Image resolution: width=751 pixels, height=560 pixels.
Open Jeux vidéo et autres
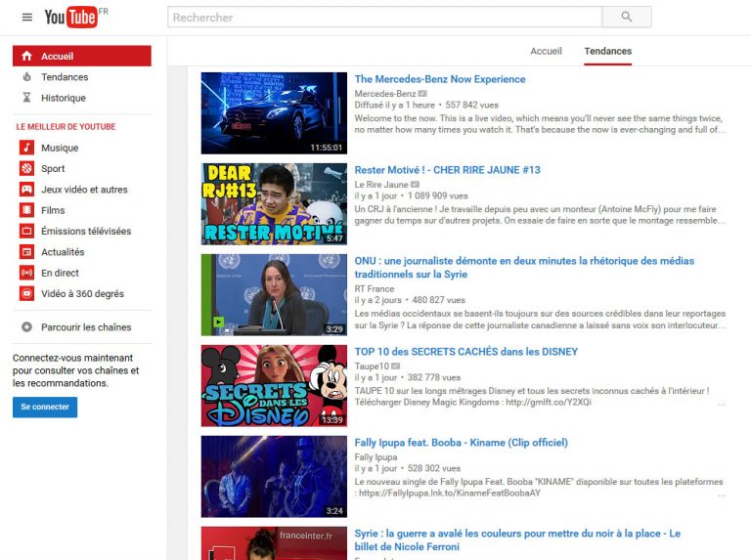84,190
